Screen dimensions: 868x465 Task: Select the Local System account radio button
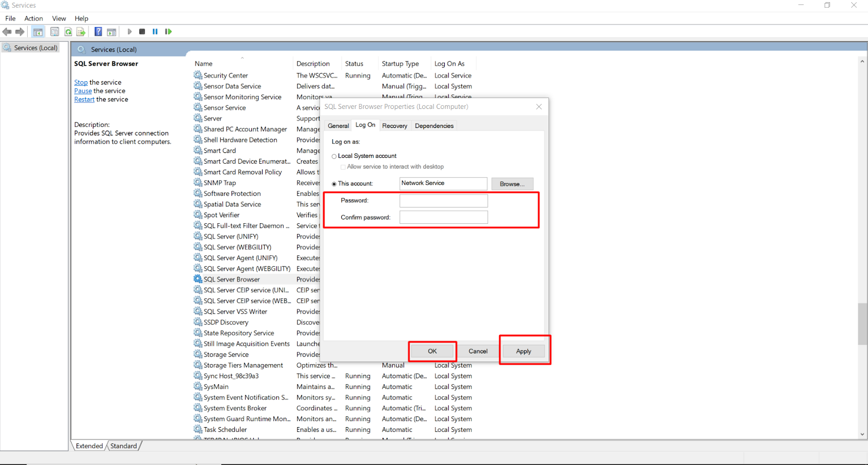tap(334, 157)
